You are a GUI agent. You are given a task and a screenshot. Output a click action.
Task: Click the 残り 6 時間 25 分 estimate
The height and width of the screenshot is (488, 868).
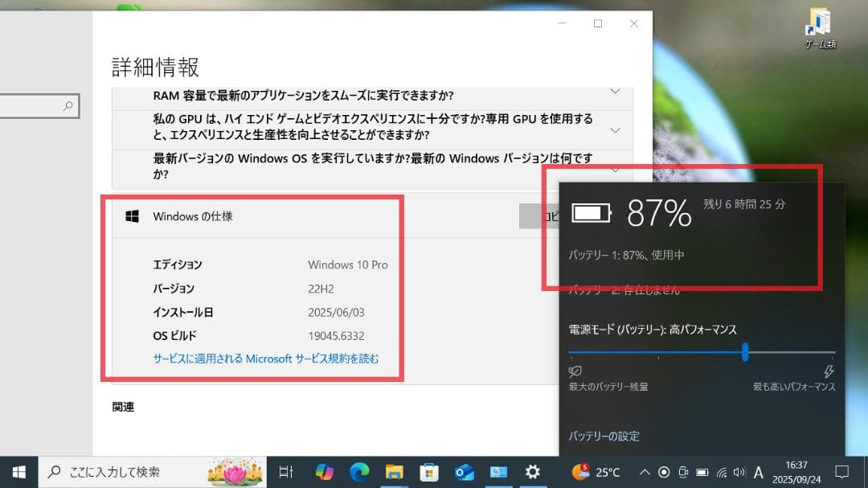click(744, 204)
